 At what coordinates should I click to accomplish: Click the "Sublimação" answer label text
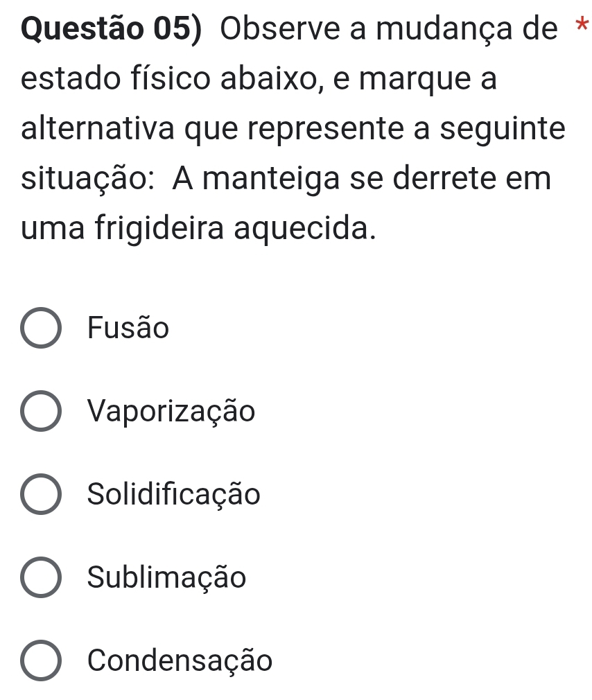(167, 577)
